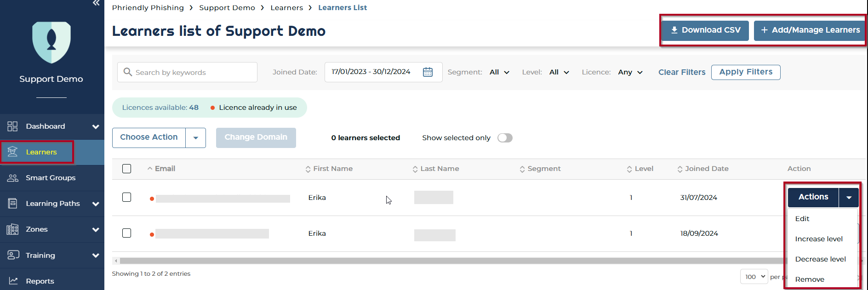
Task: Click the Download CSV button
Action: (x=705, y=30)
